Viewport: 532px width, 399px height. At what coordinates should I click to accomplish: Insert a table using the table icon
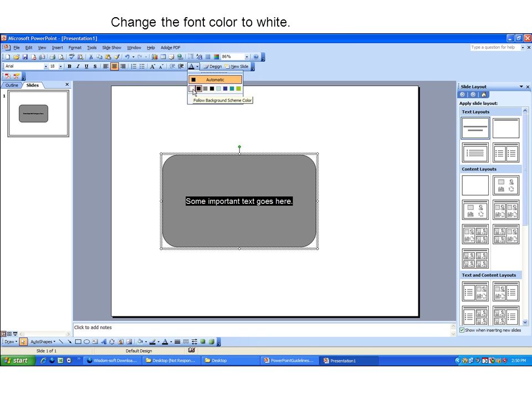click(163, 57)
